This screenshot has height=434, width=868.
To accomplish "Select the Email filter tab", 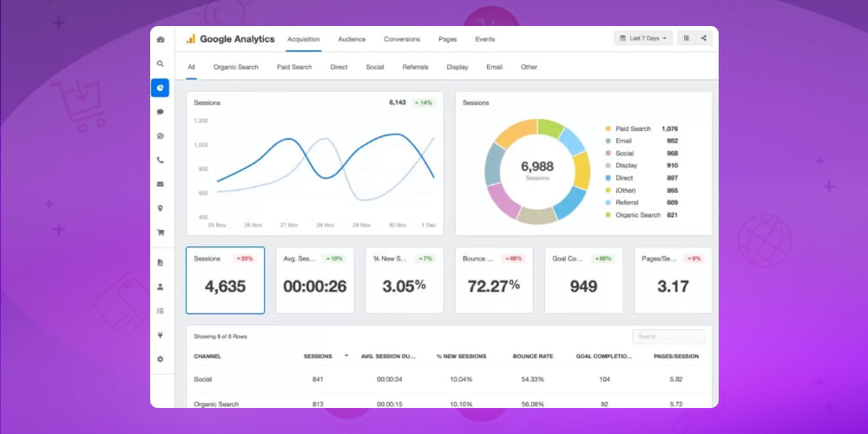I will tap(495, 67).
